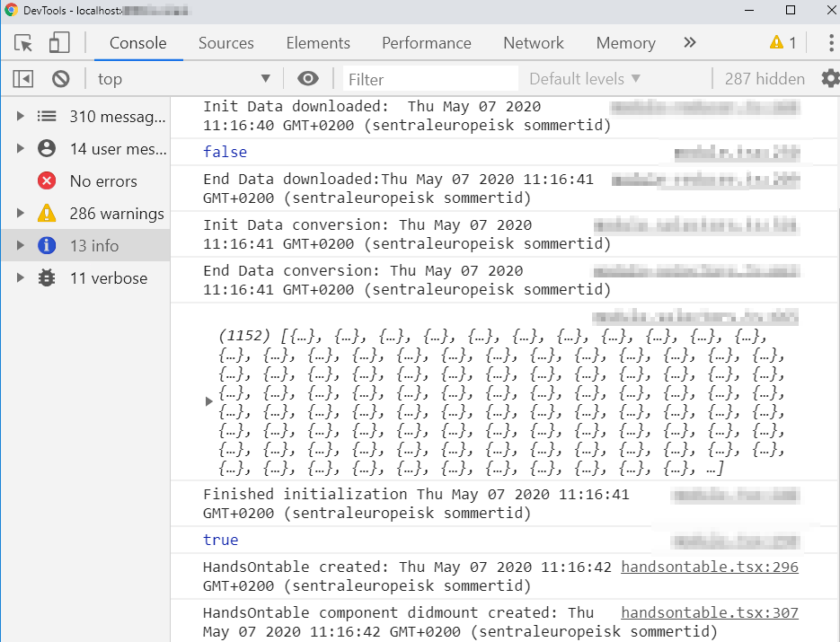The width and height of the screenshot is (840, 642).
Task: Click the blue info icon
Action: coord(47,245)
